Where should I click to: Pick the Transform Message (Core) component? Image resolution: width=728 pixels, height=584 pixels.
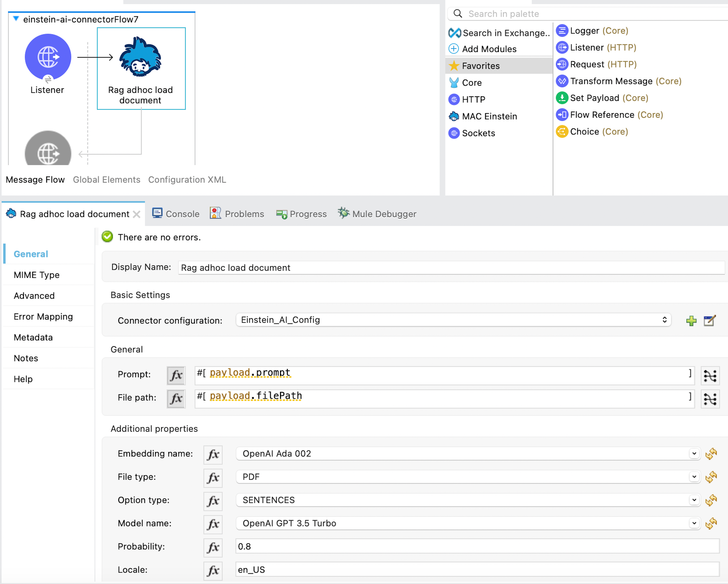pyautogui.click(x=619, y=81)
